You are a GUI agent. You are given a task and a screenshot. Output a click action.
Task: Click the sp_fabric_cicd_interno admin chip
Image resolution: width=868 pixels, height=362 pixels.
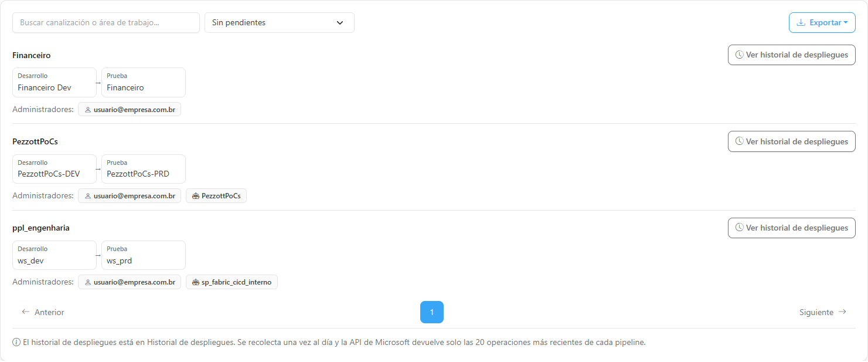[x=232, y=282]
